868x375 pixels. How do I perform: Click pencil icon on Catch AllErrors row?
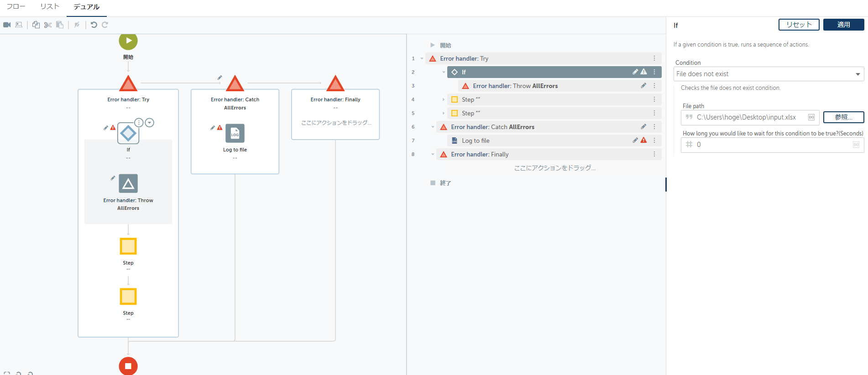[643, 127]
